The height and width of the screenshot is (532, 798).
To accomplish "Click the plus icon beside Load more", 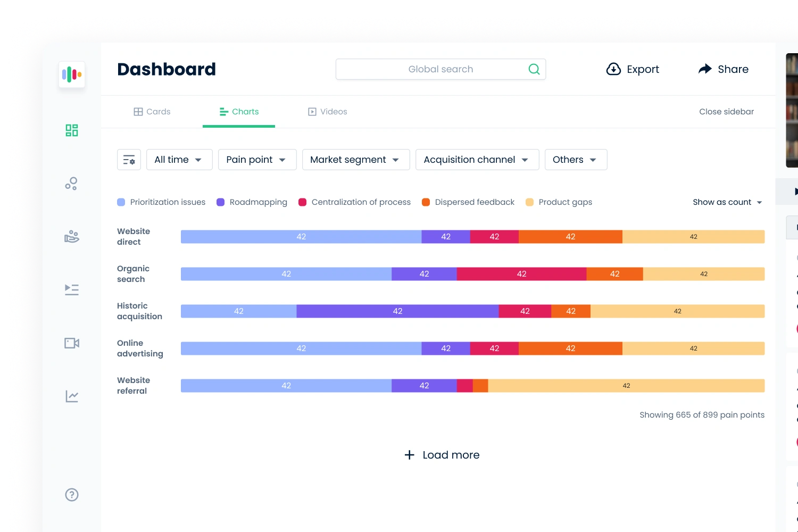I will tap(410, 455).
